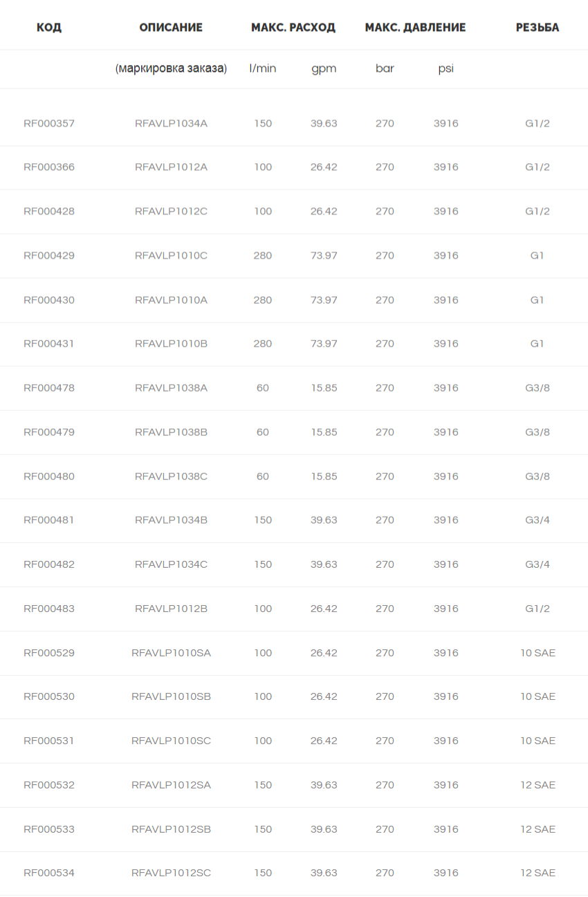Click the КОД column header
Viewport: 588px width, 897px height.
49,28
